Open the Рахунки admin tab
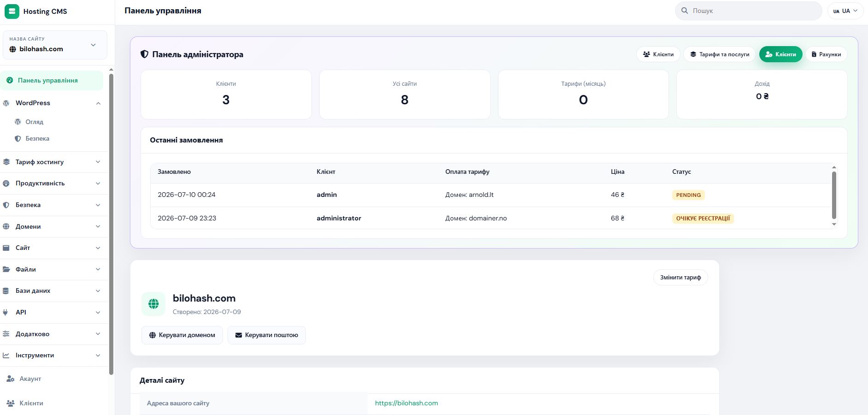The width and height of the screenshot is (868, 415). (826, 54)
